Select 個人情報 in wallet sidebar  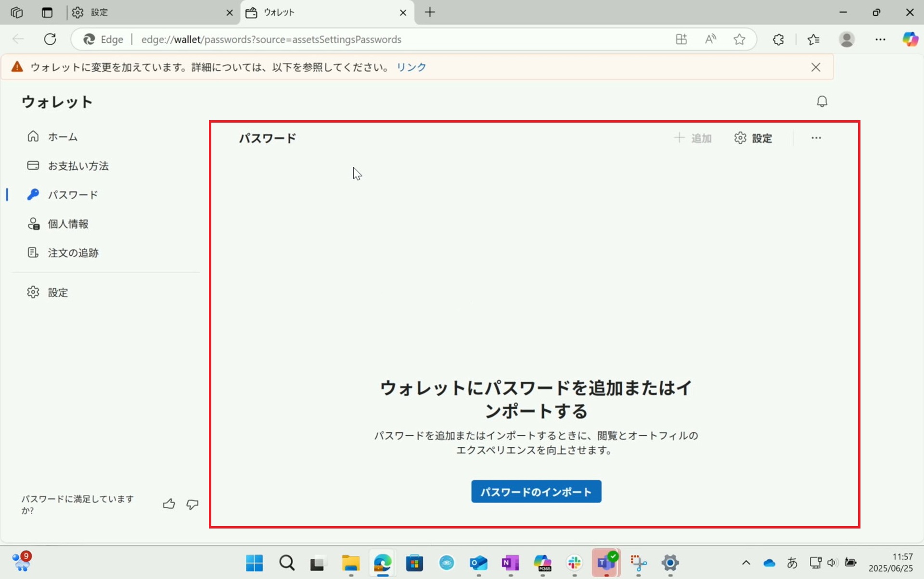[68, 224]
